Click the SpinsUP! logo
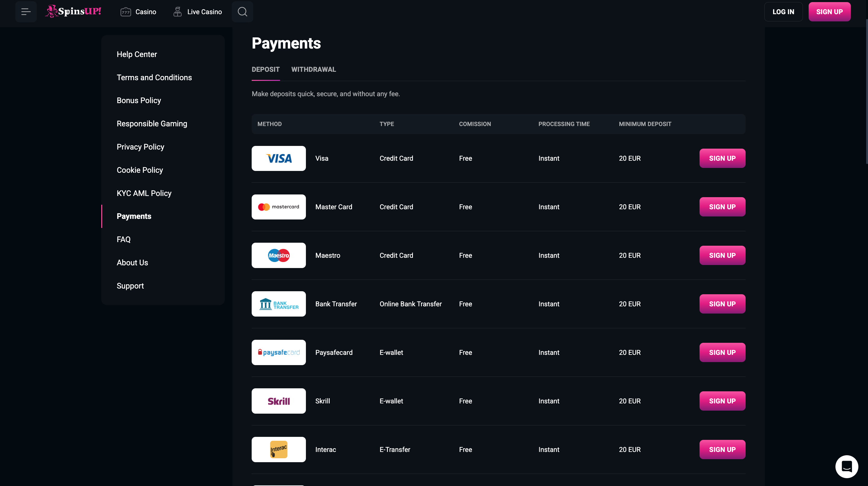This screenshot has width=868, height=486. pyautogui.click(x=73, y=11)
